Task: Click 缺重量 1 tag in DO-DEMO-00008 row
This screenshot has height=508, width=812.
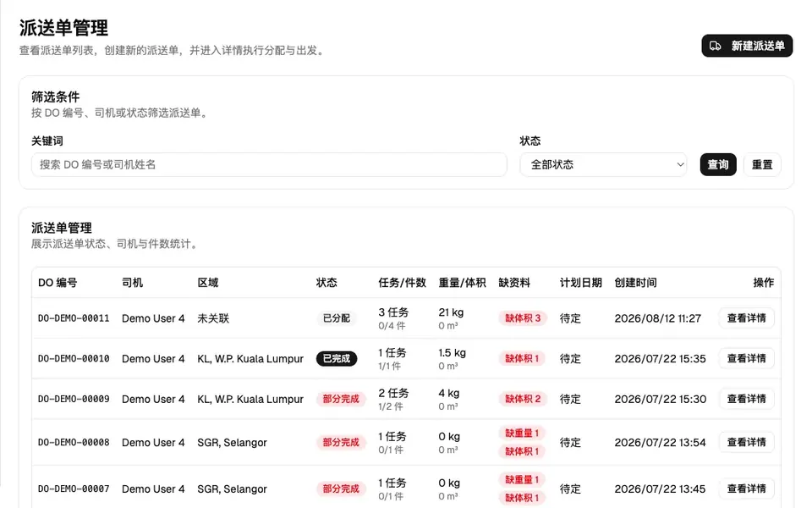Action: 522,433
